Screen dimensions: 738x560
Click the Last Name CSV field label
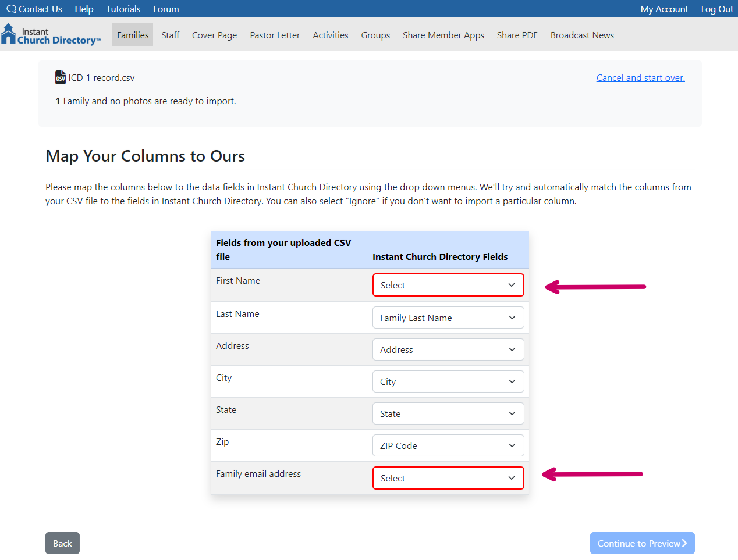pyautogui.click(x=237, y=313)
